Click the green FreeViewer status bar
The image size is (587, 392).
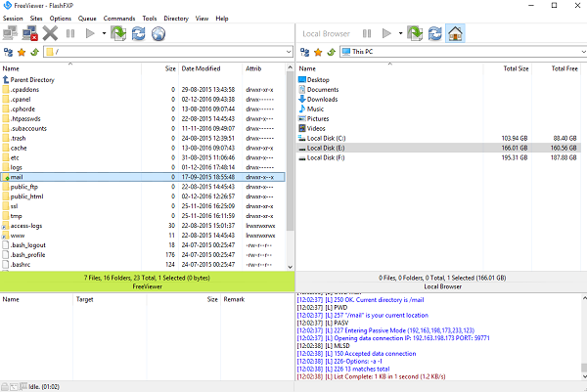click(147, 283)
